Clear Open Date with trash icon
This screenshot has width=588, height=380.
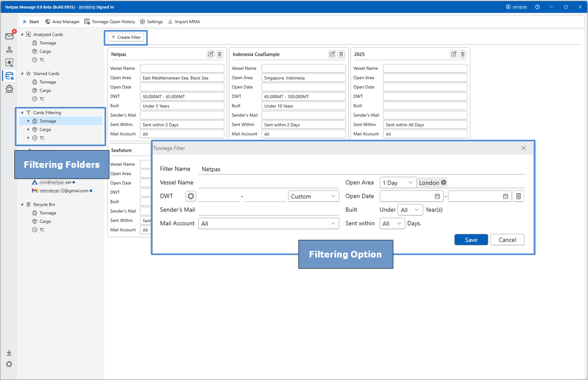click(x=518, y=196)
